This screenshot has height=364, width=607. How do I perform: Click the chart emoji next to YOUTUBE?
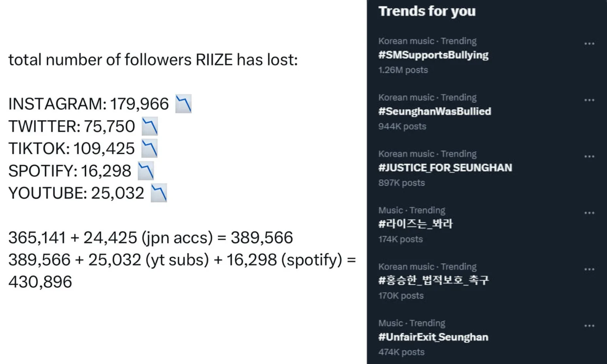coord(159,193)
